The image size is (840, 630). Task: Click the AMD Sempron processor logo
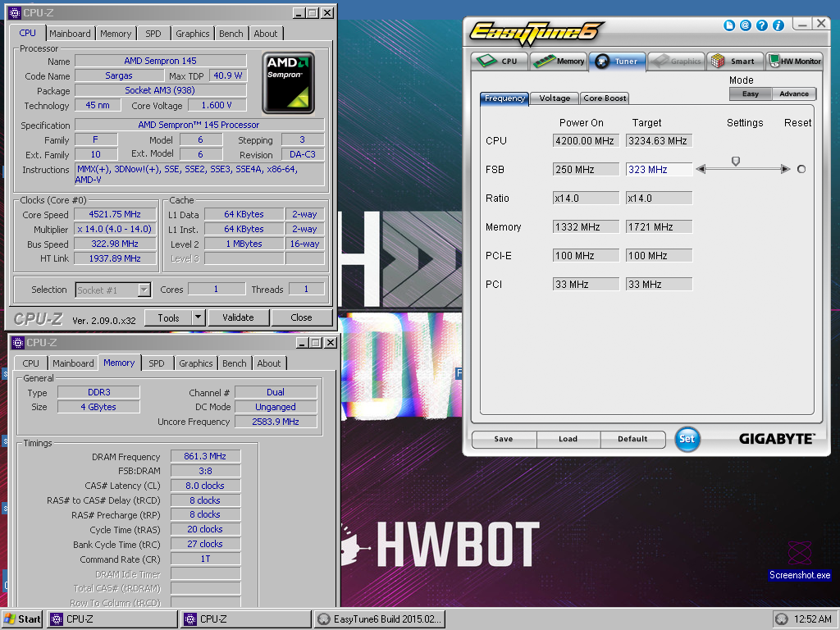click(288, 83)
